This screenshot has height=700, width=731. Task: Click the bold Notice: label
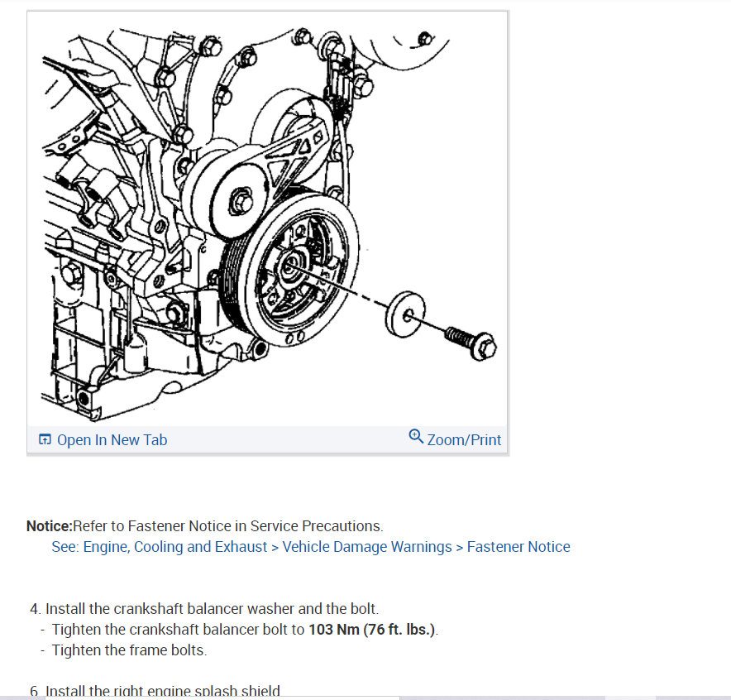[50, 526]
